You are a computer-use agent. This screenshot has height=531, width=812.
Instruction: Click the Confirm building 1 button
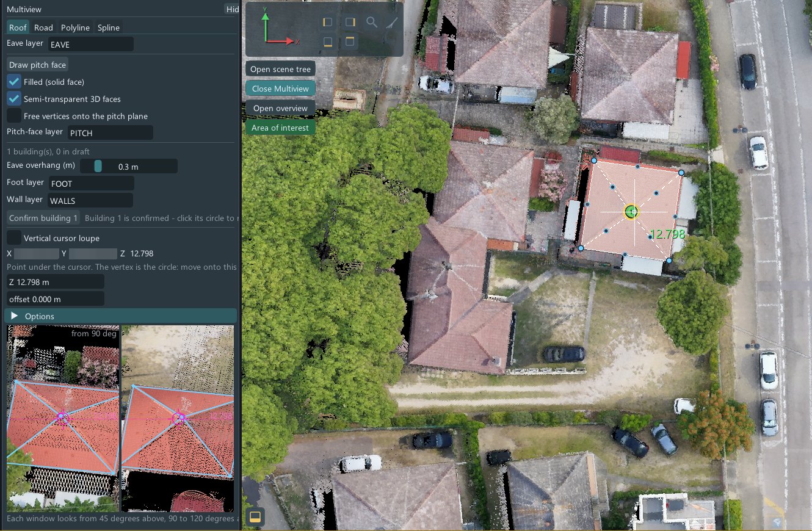[43, 218]
